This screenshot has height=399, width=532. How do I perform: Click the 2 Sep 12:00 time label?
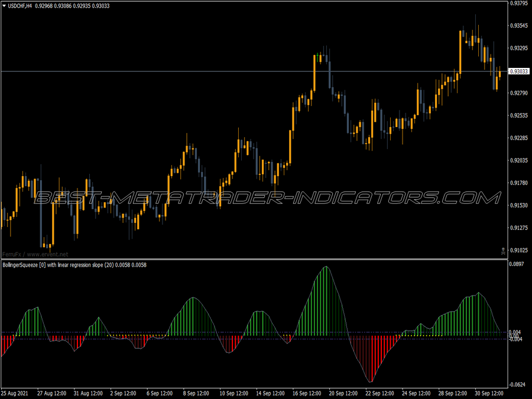click(x=123, y=394)
